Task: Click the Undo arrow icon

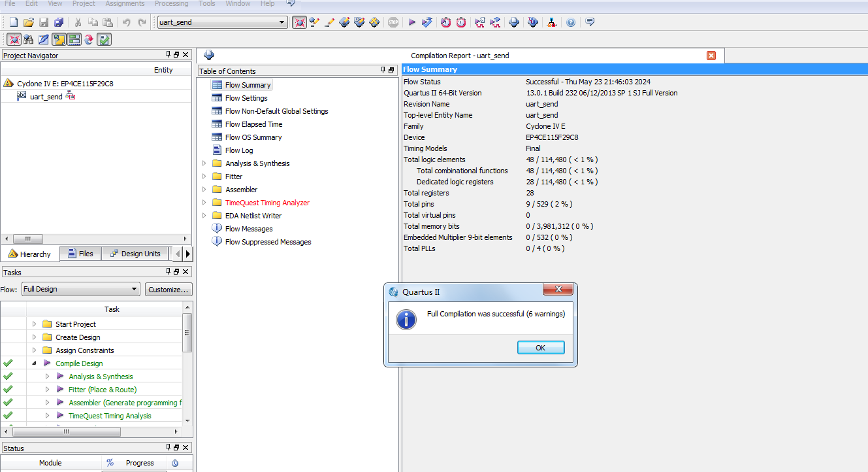Action: click(126, 22)
